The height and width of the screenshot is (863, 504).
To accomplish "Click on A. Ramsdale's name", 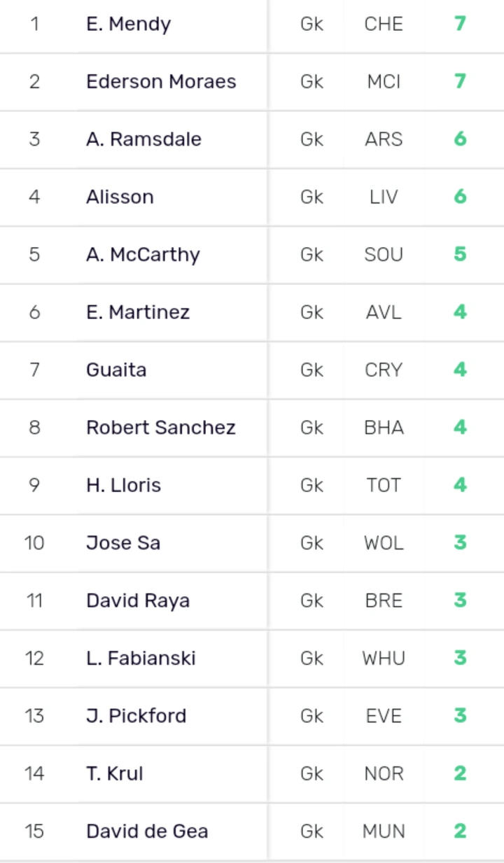I will (x=143, y=139).
